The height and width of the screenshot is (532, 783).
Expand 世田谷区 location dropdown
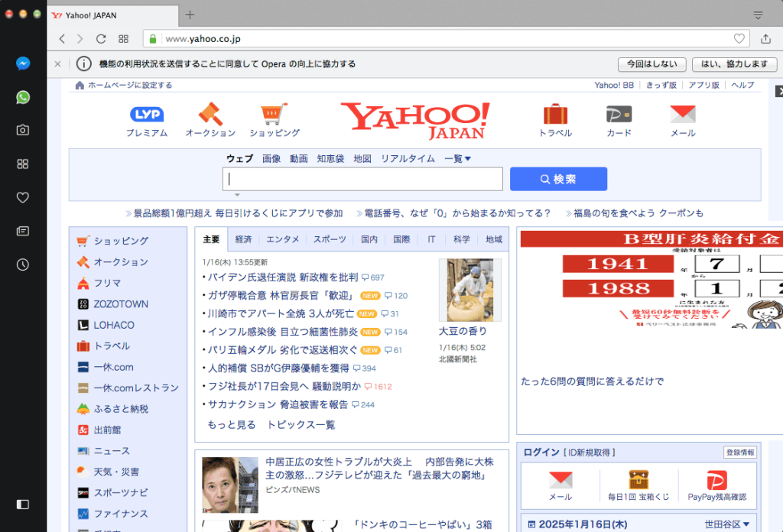tap(727, 524)
